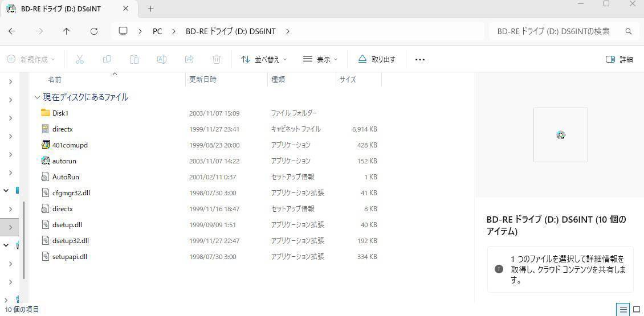The image size is (644, 316).
Task: Switch to details list view in status bar
Action: [623, 309]
